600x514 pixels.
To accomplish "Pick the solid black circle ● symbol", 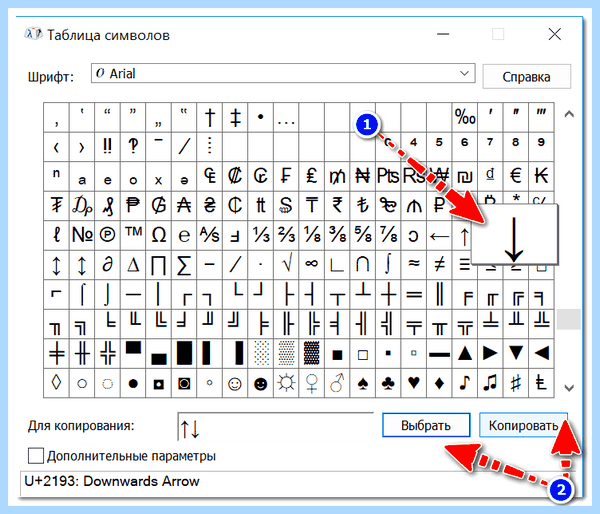I will coord(133,383).
